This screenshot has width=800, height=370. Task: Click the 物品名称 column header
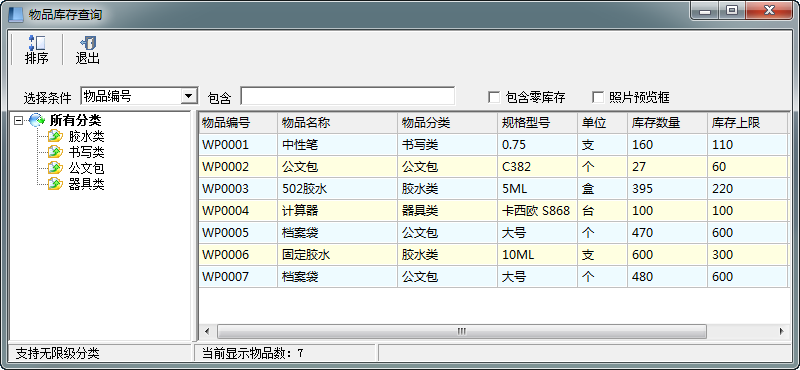[337, 122]
